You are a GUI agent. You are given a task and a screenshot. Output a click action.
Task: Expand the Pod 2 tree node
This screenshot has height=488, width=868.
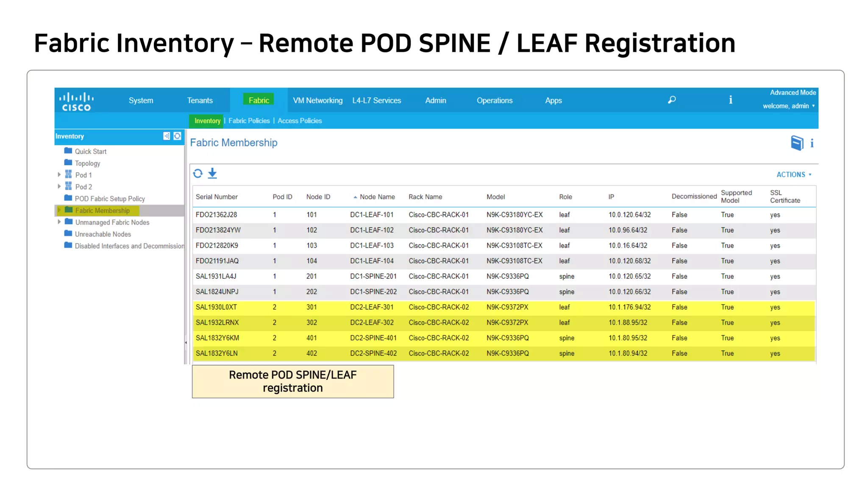tap(59, 186)
